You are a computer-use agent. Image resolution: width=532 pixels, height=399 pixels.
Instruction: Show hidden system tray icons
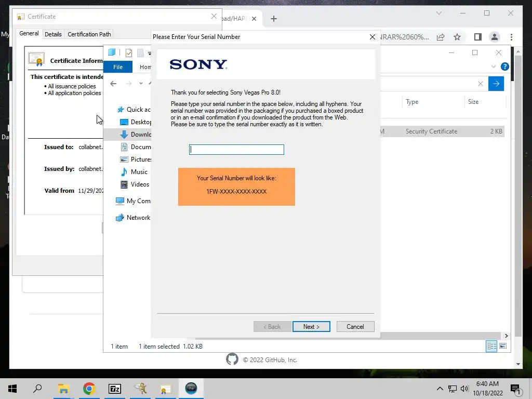[440, 389]
